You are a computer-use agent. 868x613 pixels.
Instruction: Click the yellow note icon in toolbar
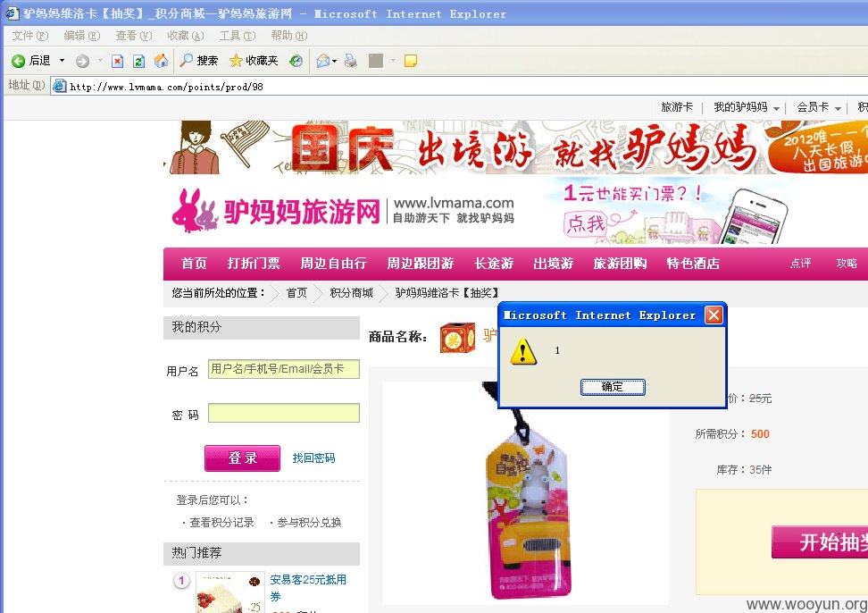pyautogui.click(x=411, y=61)
